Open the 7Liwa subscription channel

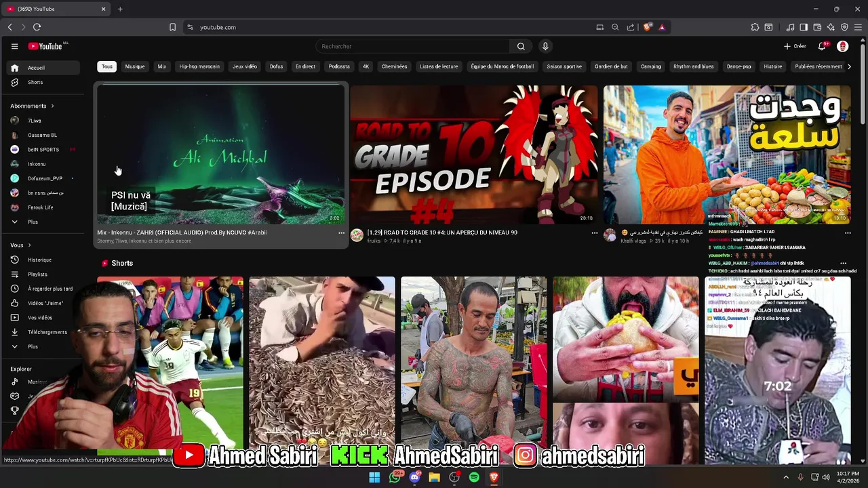(43, 121)
